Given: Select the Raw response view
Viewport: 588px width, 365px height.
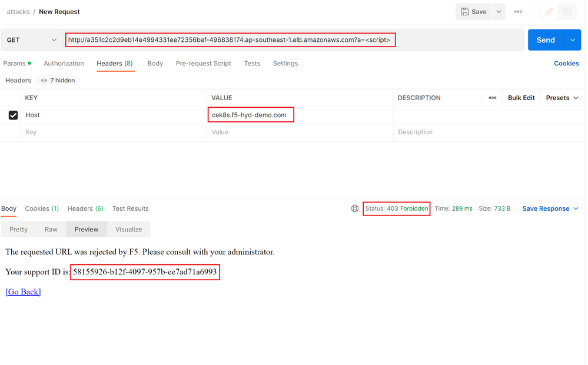Looking at the screenshot, I should point(51,229).
